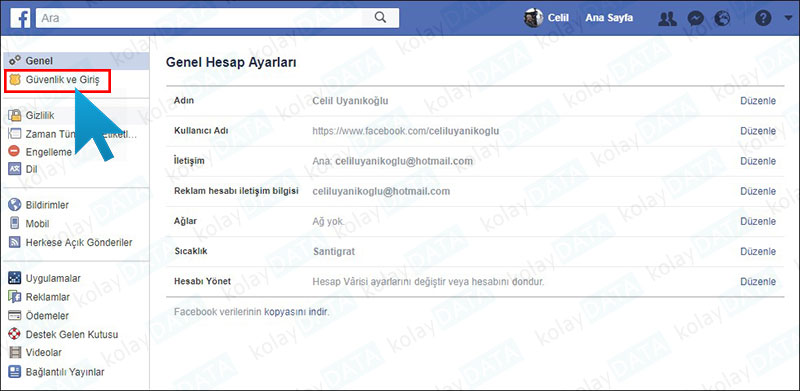This screenshot has width=800, height=391.
Task: Open Destek Gelen Kutusu
Action: click(x=72, y=334)
